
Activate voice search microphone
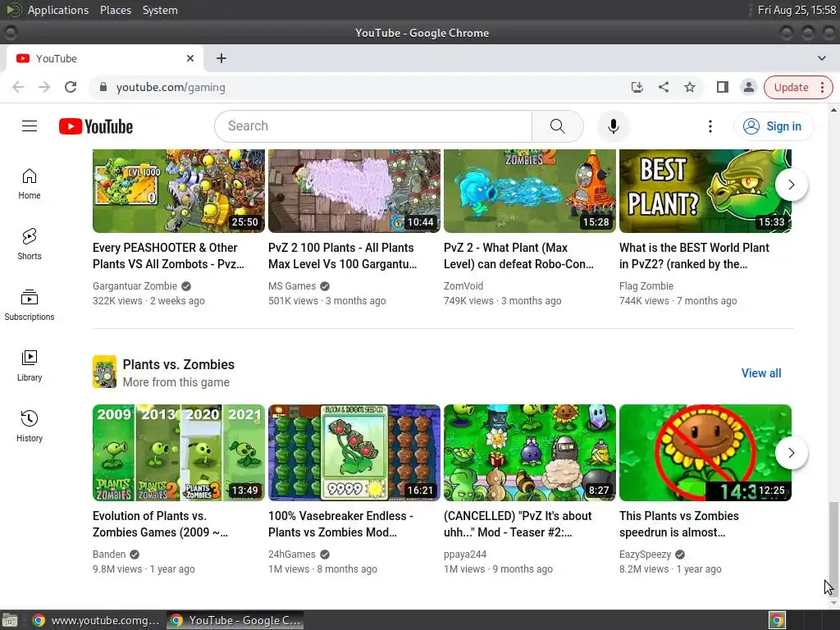point(614,126)
